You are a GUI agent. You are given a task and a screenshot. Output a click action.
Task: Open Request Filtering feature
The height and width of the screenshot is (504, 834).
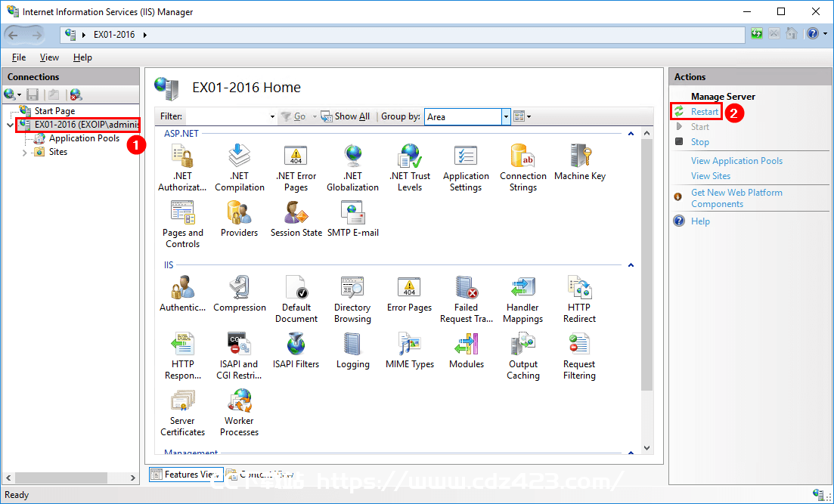[x=580, y=356]
